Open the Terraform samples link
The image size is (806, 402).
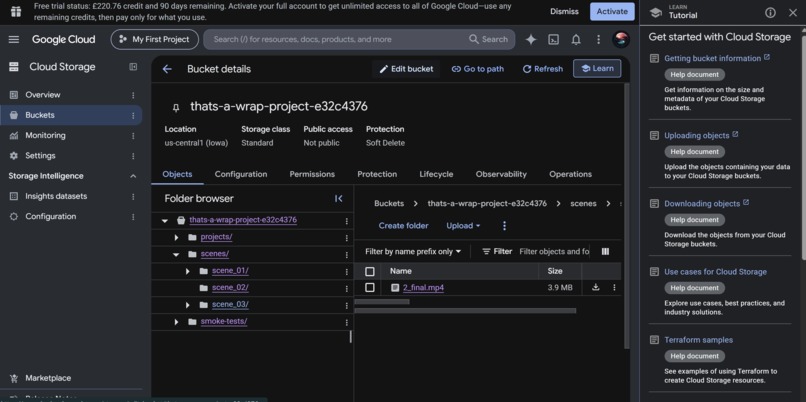[x=698, y=340]
